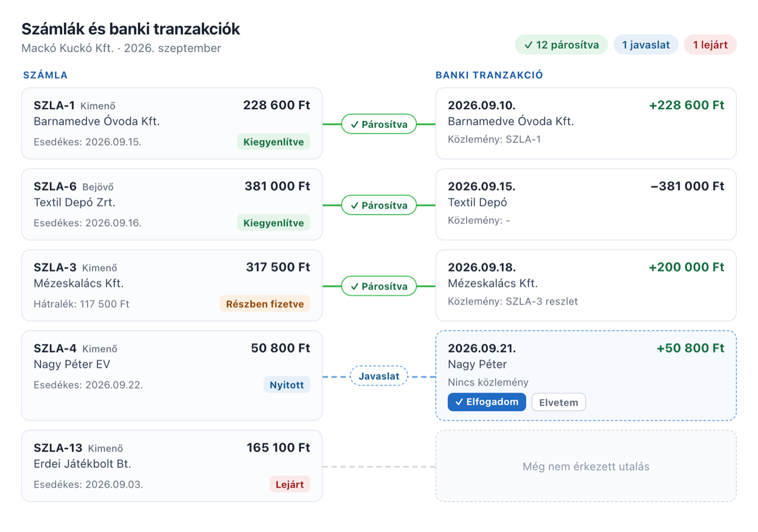Click the 165 100 Ft invoice amount
Image resolution: width=758 pixels, height=532 pixels.
pos(278,448)
